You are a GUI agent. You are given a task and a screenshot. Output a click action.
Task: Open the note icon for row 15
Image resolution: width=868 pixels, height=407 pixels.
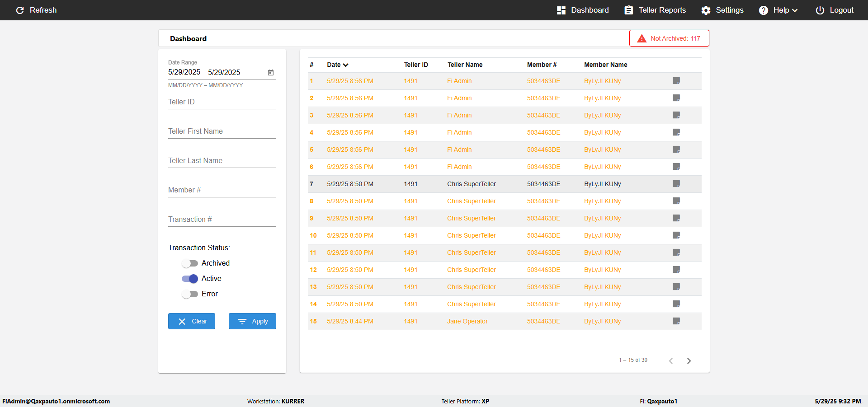[676, 321]
